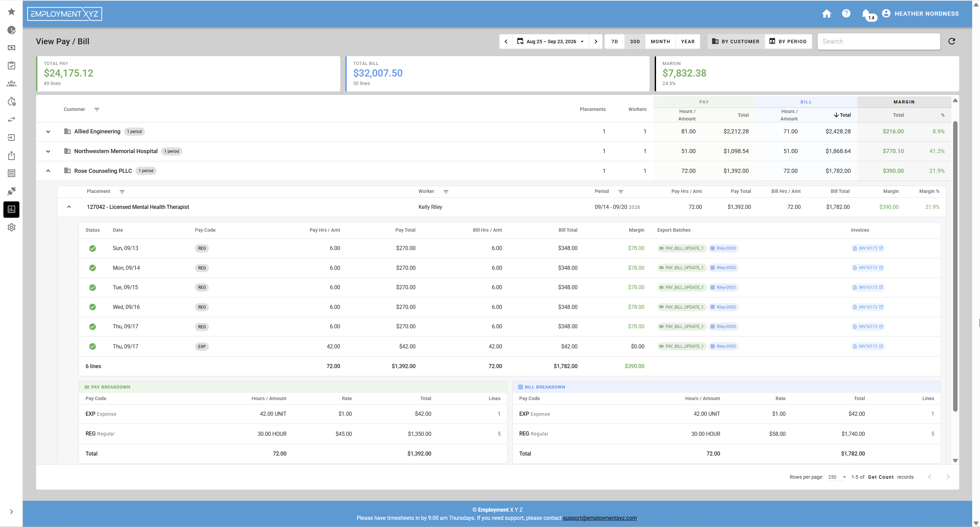
Task: Open the people group sidebar icon
Action: 12,83
